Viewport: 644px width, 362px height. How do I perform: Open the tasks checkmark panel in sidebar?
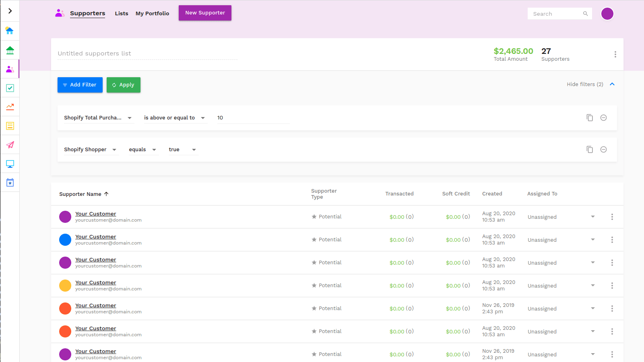tap(10, 88)
